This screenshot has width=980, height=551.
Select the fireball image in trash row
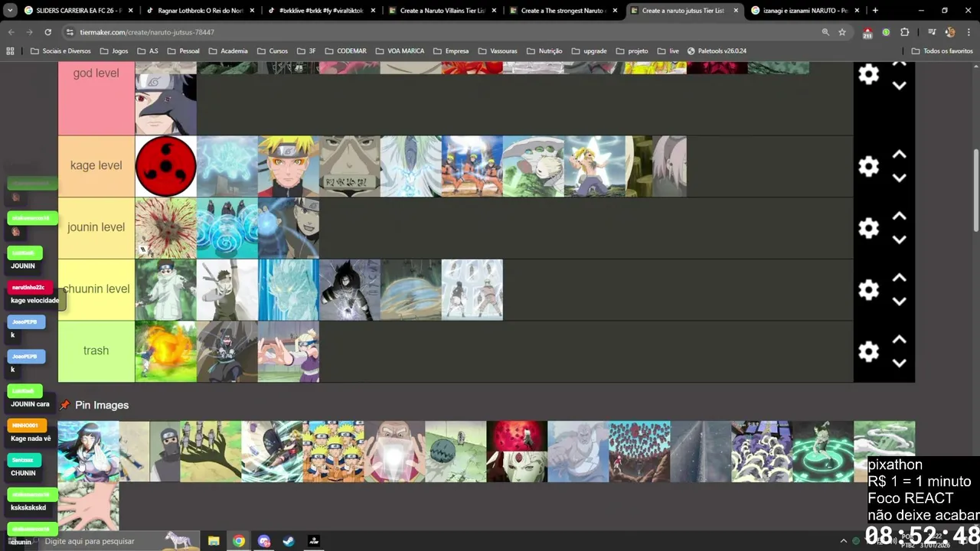[x=166, y=351]
